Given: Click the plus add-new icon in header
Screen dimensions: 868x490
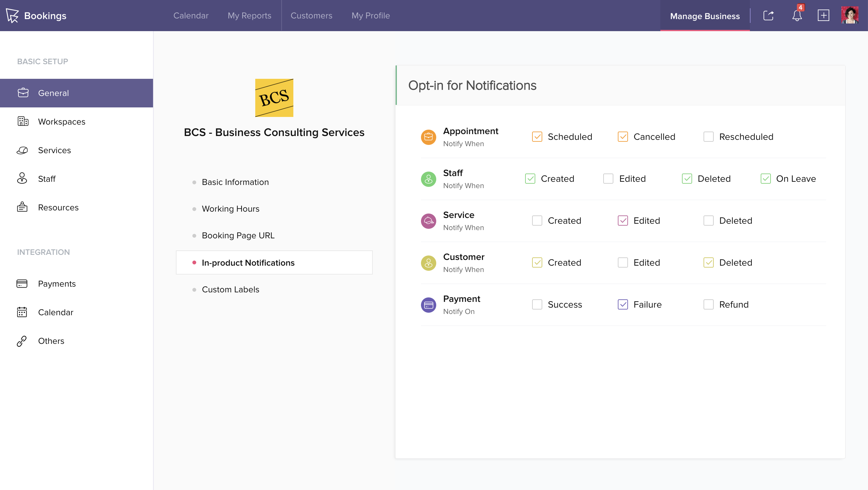Looking at the screenshot, I should point(823,16).
